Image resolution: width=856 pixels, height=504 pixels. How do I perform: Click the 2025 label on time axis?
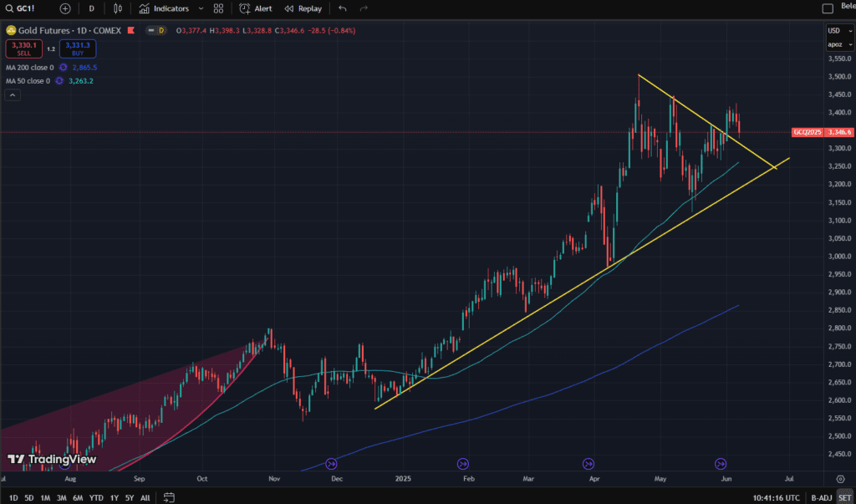pyautogui.click(x=402, y=480)
